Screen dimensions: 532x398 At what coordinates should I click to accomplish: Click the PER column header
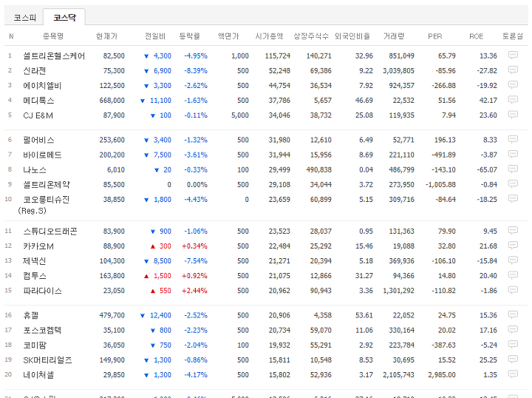[x=435, y=36]
